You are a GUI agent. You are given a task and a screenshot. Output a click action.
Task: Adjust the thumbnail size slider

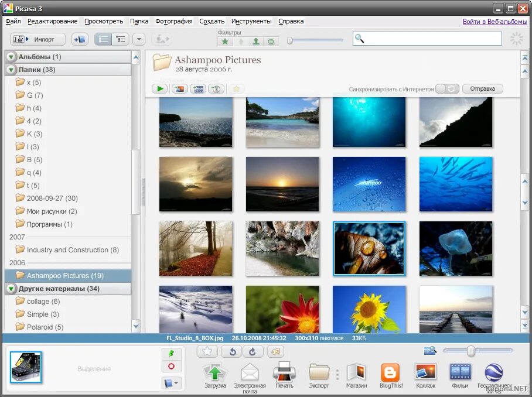[x=471, y=351]
